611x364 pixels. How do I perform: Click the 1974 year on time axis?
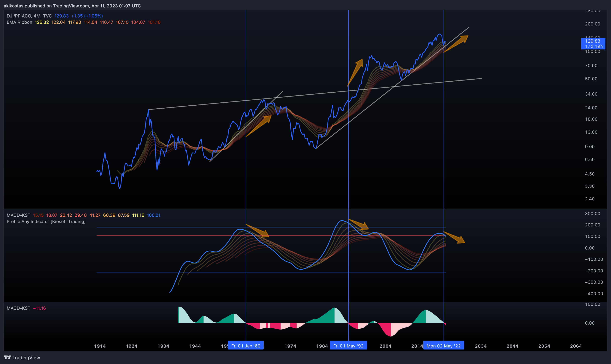coord(290,346)
